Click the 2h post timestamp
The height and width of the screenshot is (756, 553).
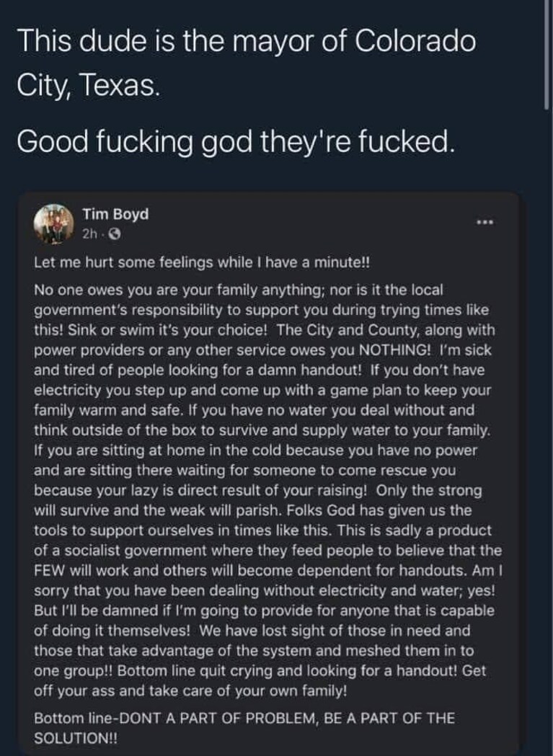pyautogui.click(x=89, y=234)
